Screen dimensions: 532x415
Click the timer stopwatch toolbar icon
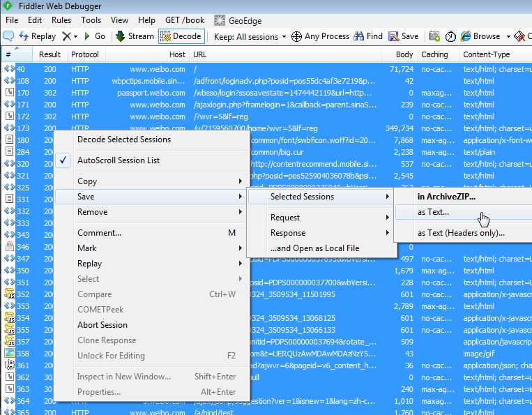point(450,36)
